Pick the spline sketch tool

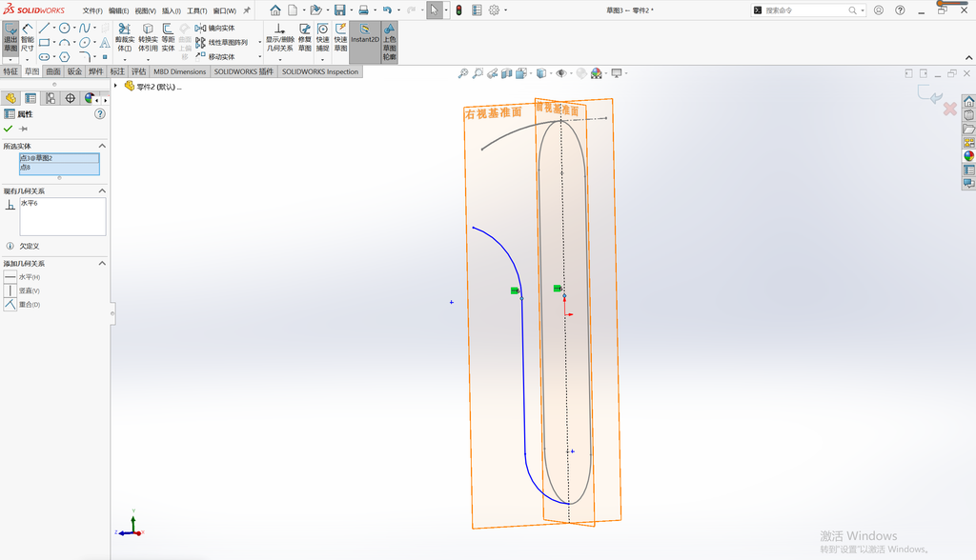click(x=85, y=28)
